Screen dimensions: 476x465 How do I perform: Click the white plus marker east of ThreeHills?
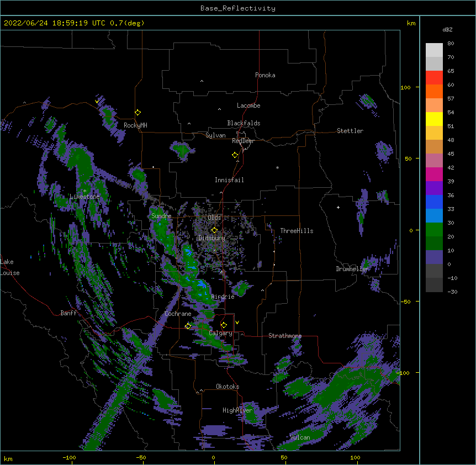tap(338, 207)
